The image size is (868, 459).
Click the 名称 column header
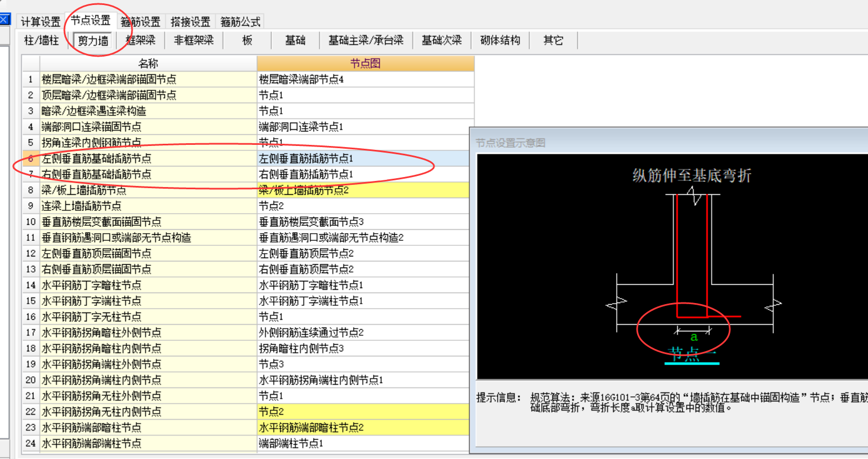[x=148, y=63]
